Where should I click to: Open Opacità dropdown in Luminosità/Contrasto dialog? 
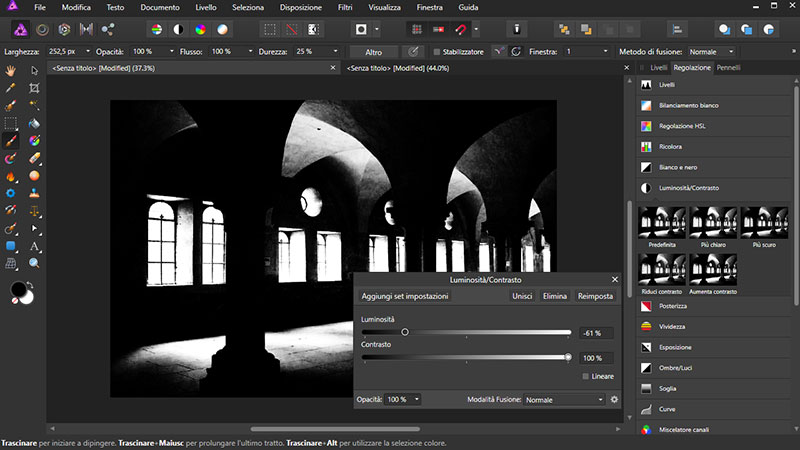click(x=416, y=399)
